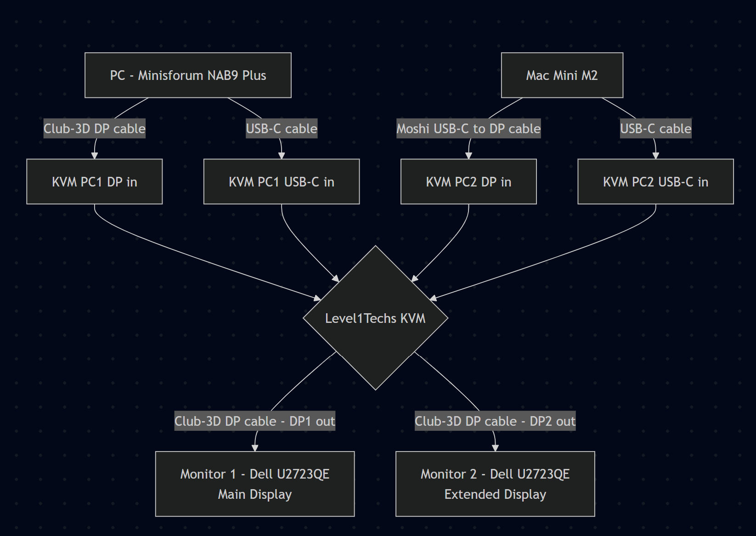Select the KVM PC2 USB-C in box
The image size is (756, 536).
(655, 182)
